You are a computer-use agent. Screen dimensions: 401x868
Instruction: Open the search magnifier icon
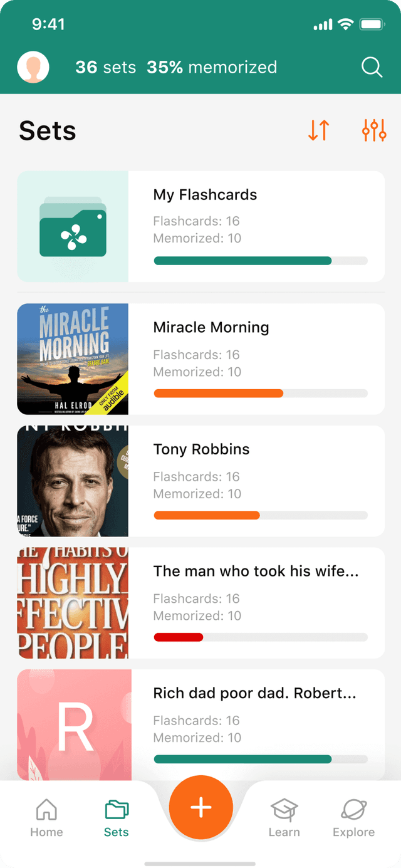[372, 68]
